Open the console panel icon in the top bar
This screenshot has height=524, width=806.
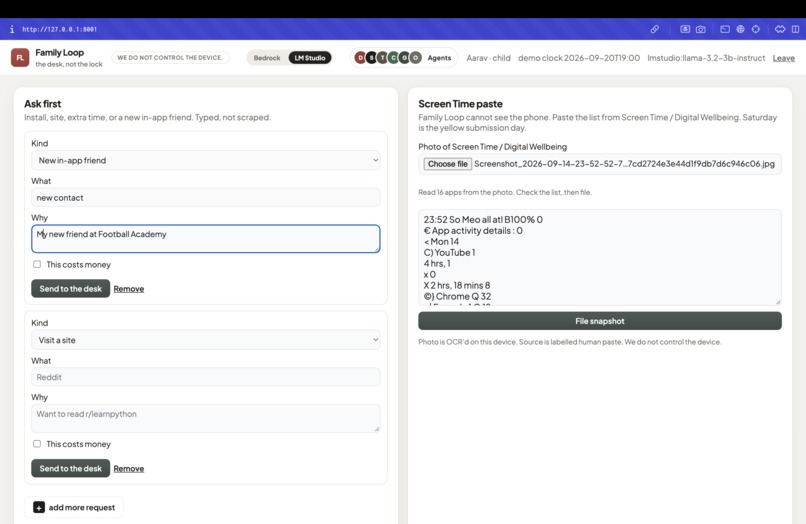pyautogui.click(x=725, y=29)
